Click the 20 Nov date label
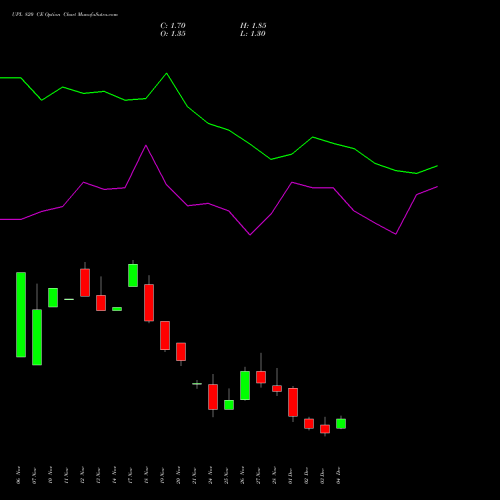The image size is (500, 500). click(x=178, y=475)
